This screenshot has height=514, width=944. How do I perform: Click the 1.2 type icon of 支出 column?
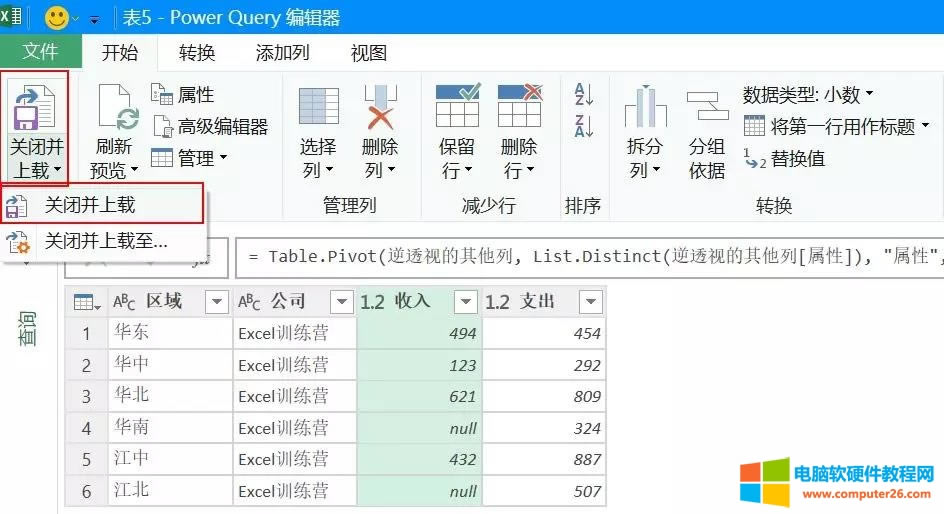coord(497,302)
